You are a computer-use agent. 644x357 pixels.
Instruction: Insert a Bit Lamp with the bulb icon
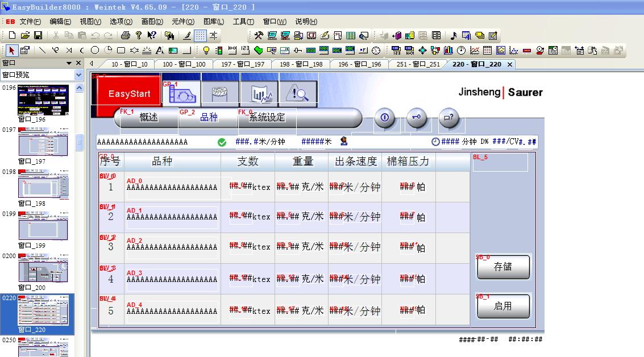click(206, 50)
